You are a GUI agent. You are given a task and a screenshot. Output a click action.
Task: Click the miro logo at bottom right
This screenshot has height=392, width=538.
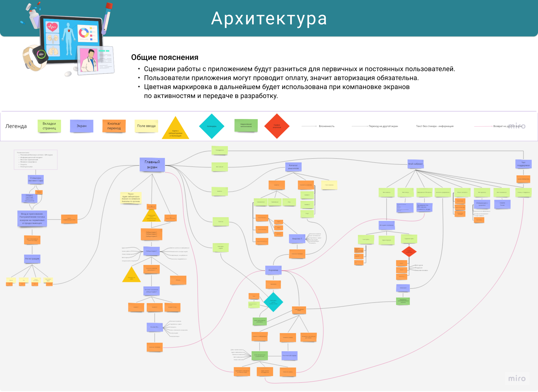pyautogui.click(x=517, y=379)
